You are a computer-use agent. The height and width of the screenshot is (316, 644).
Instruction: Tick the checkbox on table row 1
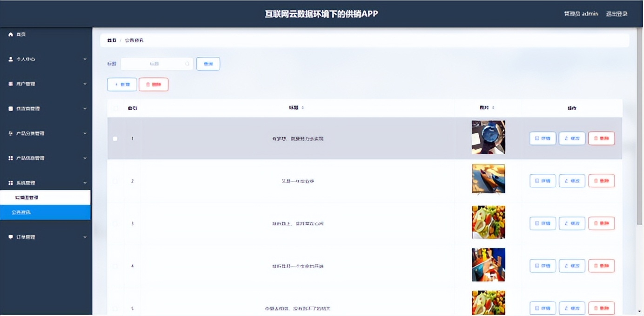[115, 138]
